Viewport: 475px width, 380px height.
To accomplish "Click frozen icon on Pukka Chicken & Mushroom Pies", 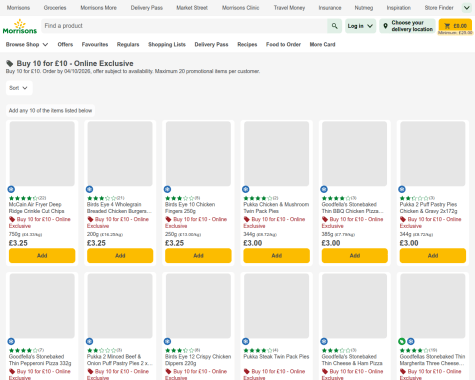I will 246,189.
